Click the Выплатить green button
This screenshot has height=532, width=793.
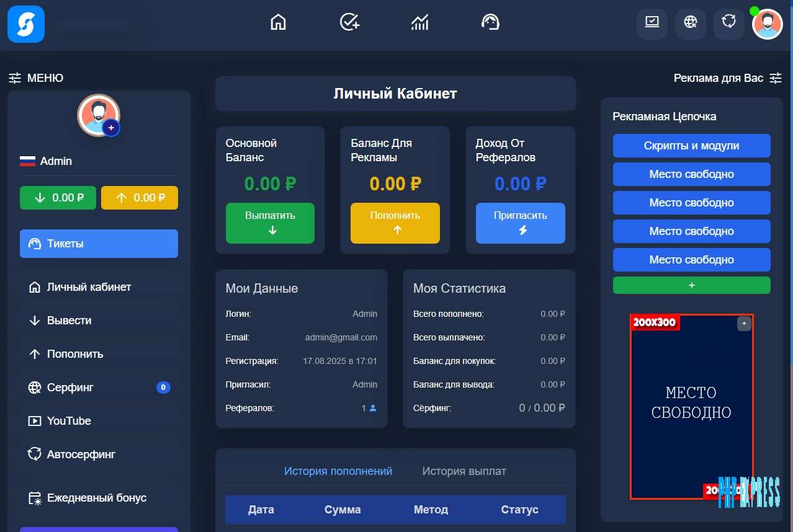coord(270,223)
